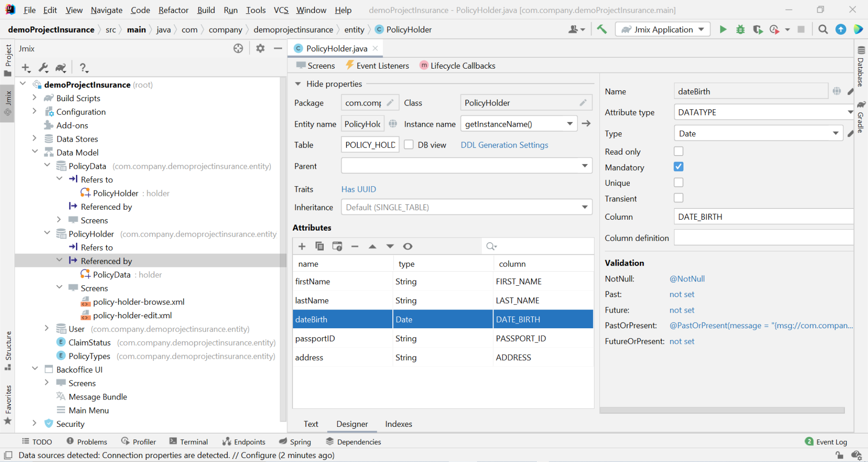Run with Coverage shield icon
Screen dimensions: 868x462
tap(758, 30)
